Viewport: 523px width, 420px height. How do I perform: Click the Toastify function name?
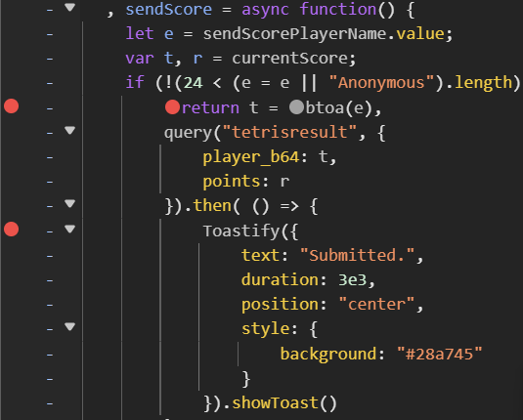click(x=241, y=231)
